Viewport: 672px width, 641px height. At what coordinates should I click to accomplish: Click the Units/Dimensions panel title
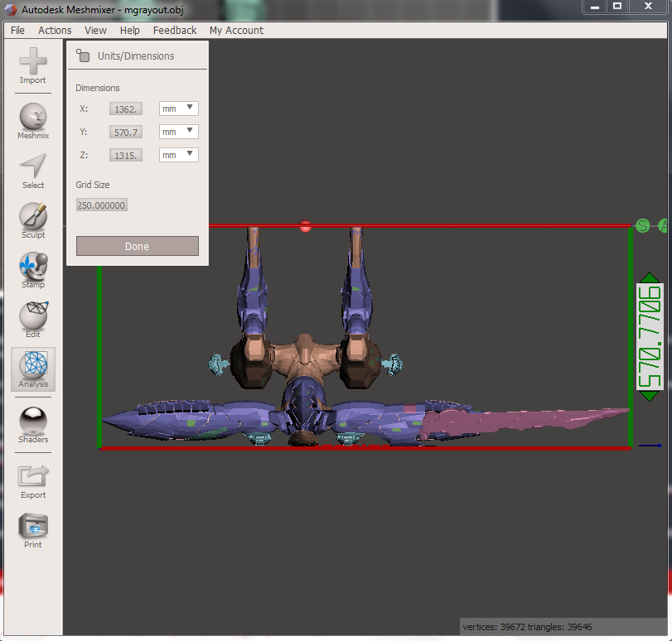point(136,56)
